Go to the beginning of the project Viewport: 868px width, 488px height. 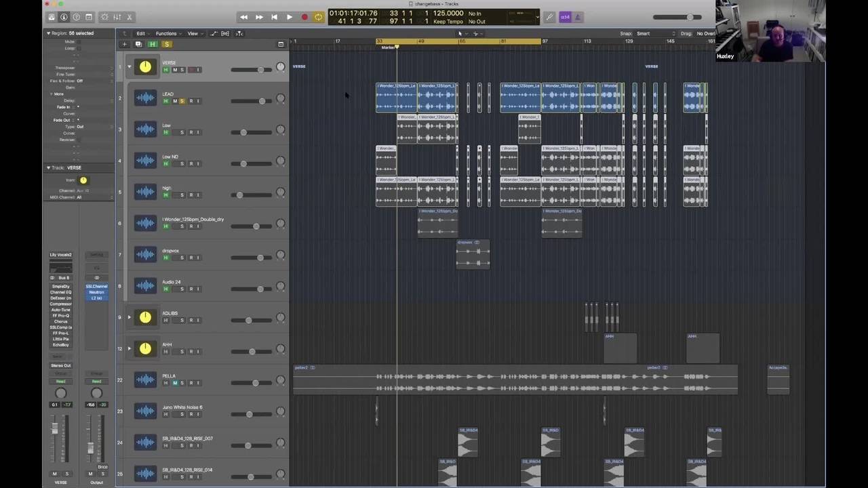[274, 17]
